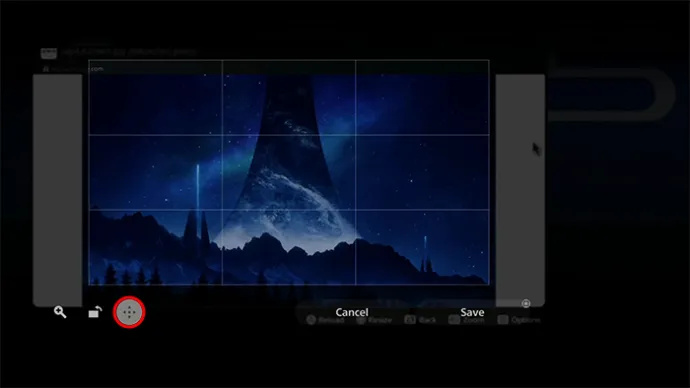Viewport: 690px width, 388px height.
Task: Click the dimmed Resize button hint
Action: tap(374, 320)
